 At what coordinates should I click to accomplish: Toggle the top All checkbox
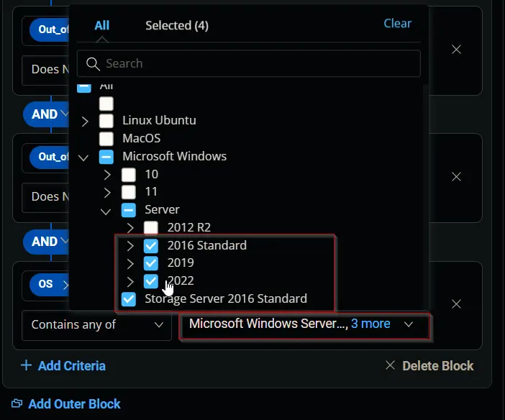click(84, 88)
